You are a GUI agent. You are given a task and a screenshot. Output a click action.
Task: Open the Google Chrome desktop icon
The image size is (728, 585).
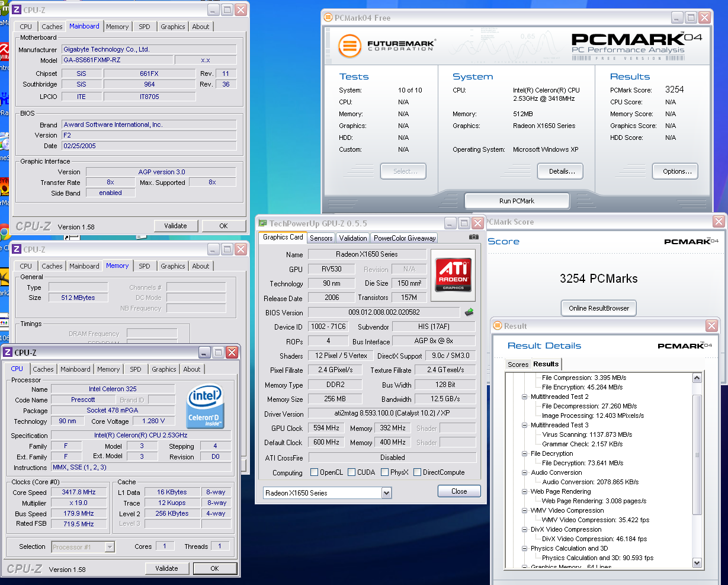tap(3, 232)
